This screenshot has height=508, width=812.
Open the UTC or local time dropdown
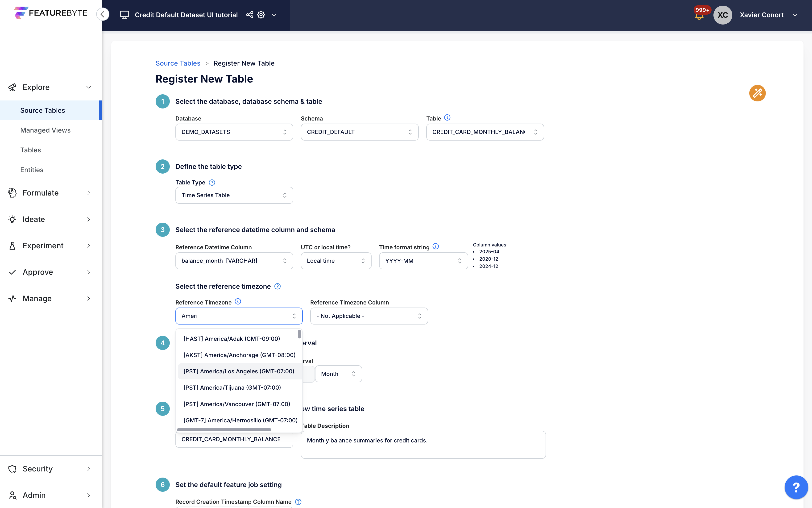[x=336, y=261]
